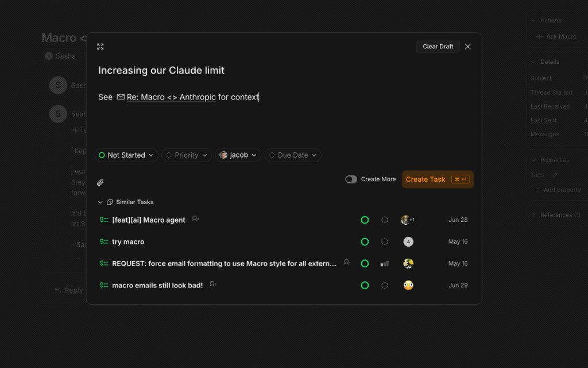Attach a file using the paperclip icon

[100, 182]
